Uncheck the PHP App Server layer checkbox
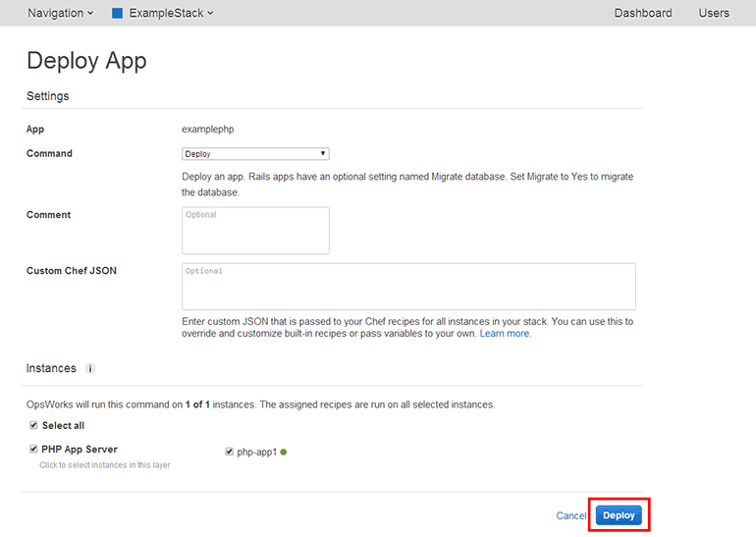756x537 pixels. point(33,449)
